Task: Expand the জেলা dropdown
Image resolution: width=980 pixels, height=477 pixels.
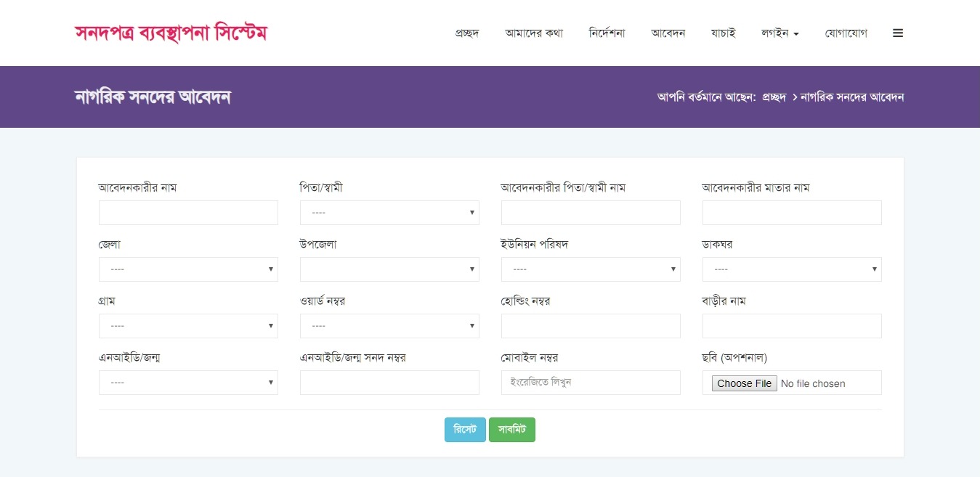Action: [188, 269]
